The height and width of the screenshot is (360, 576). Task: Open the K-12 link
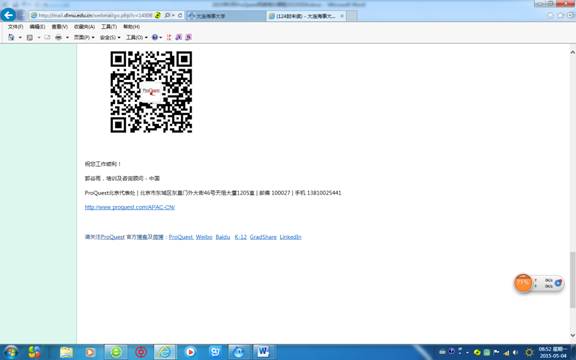(241, 237)
